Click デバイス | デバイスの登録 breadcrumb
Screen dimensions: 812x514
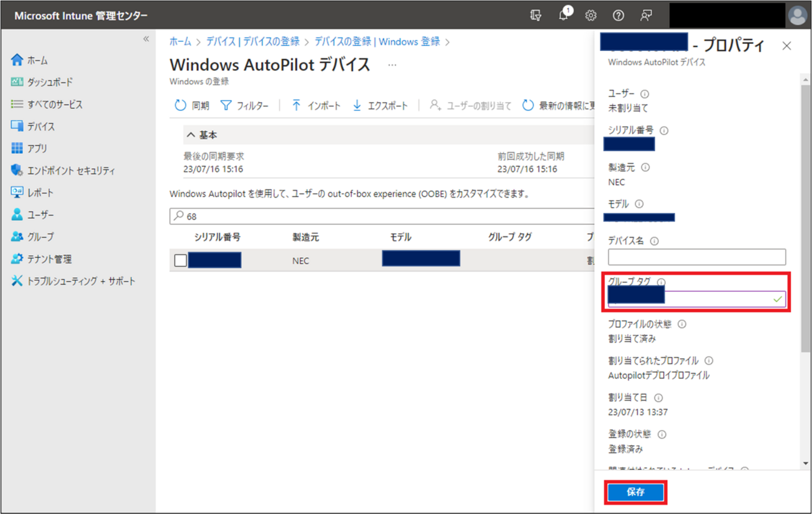(252, 41)
